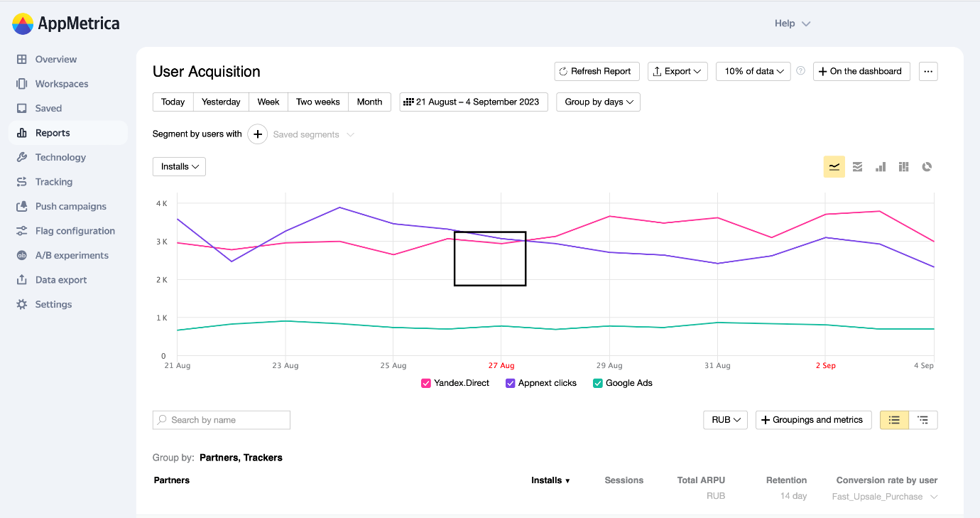Open Push campaigns in the sidebar
The height and width of the screenshot is (518, 980).
[x=70, y=206]
